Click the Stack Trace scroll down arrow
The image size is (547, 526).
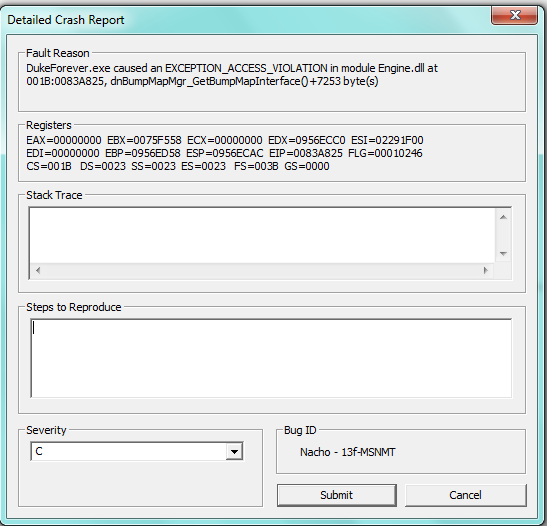click(503, 254)
